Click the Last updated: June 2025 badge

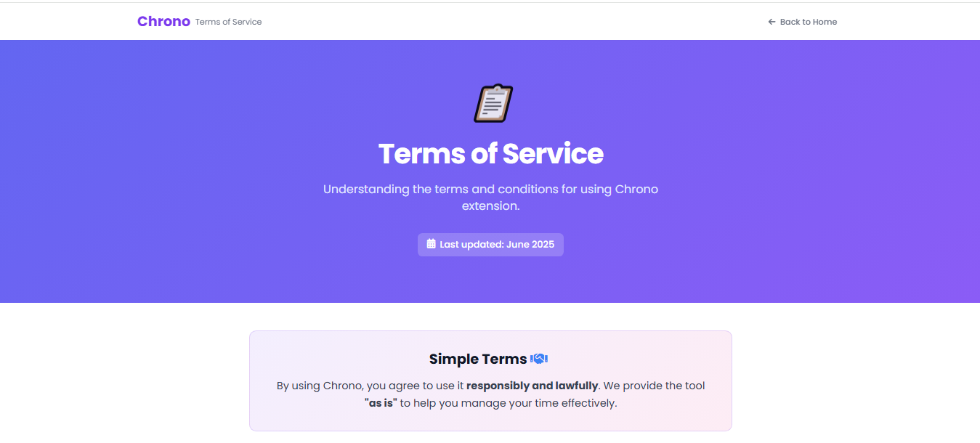pos(490,245)
